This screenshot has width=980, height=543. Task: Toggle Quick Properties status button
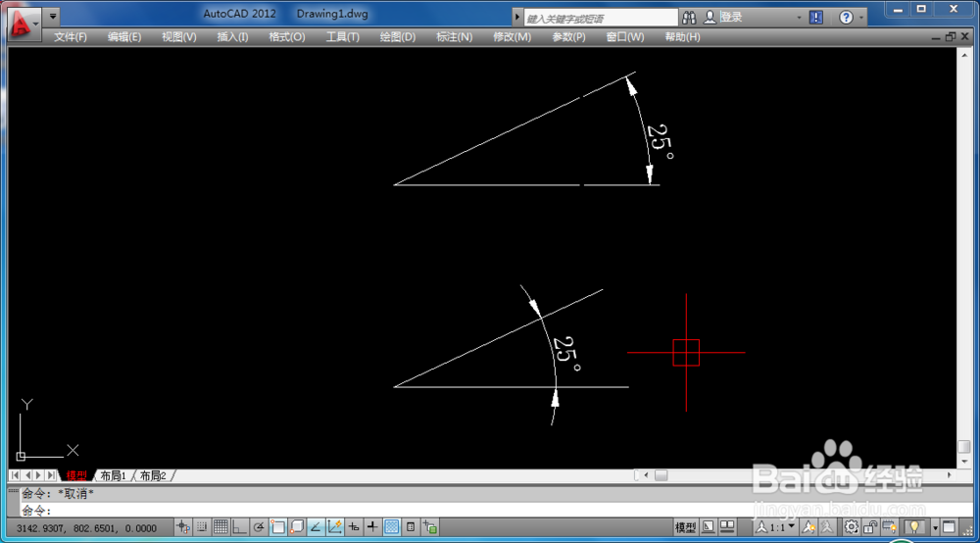click(x=411, y=527)
